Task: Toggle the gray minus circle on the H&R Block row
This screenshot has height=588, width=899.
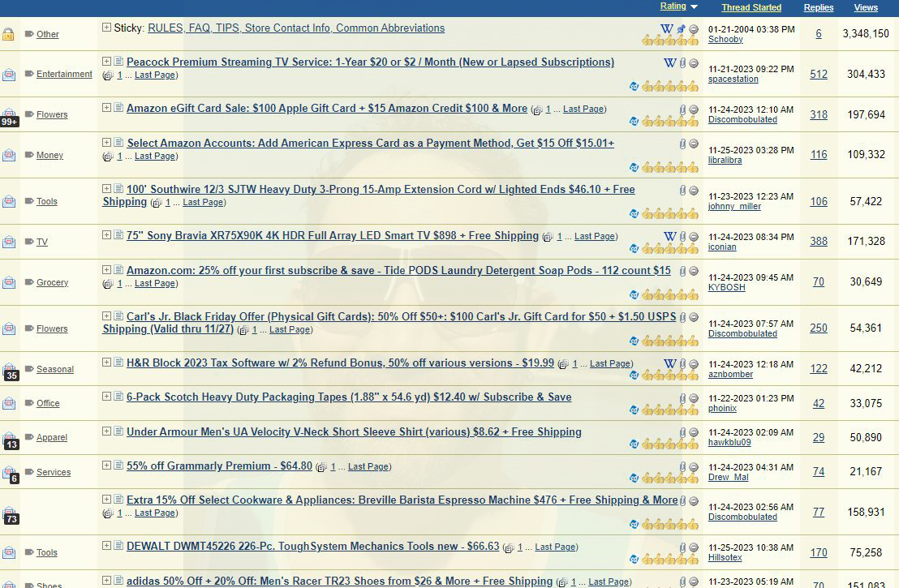Action: 694,364
